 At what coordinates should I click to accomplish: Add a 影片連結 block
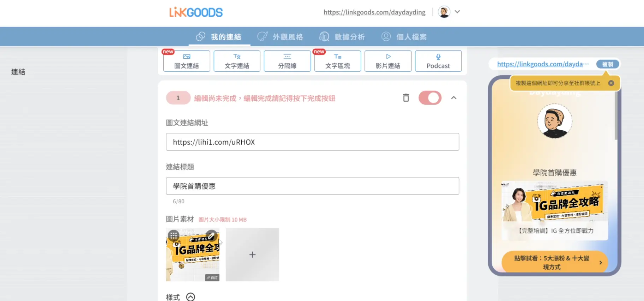coord(388,61)
